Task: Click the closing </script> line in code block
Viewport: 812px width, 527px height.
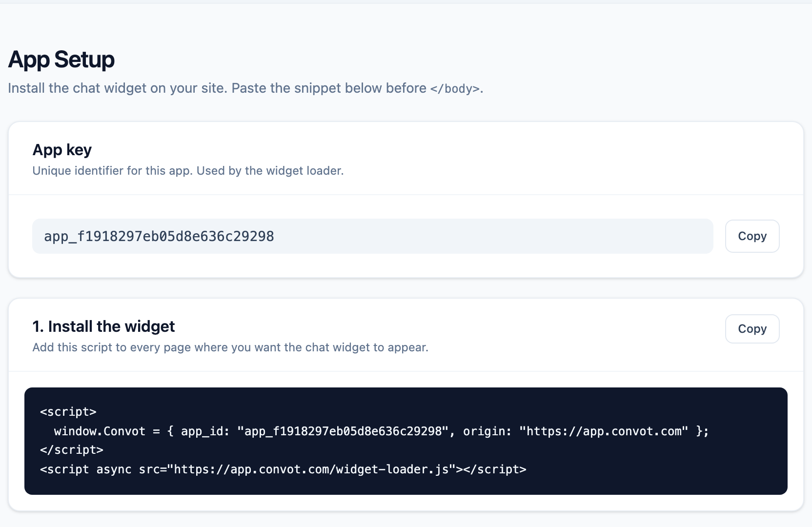Action: tap(72, 450)
